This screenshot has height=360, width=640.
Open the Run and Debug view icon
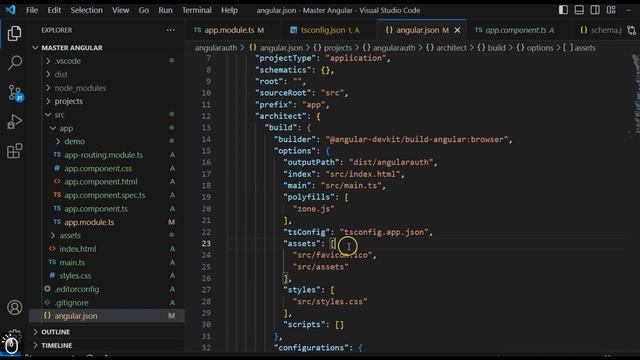coord(15,122)
